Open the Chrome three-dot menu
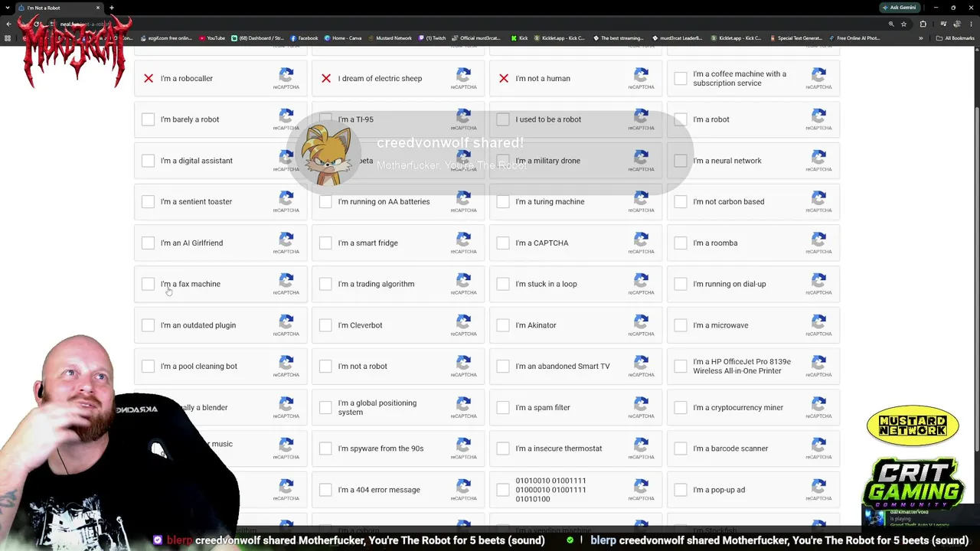Screen dimensions: 980x551 (x=971, y=24)
